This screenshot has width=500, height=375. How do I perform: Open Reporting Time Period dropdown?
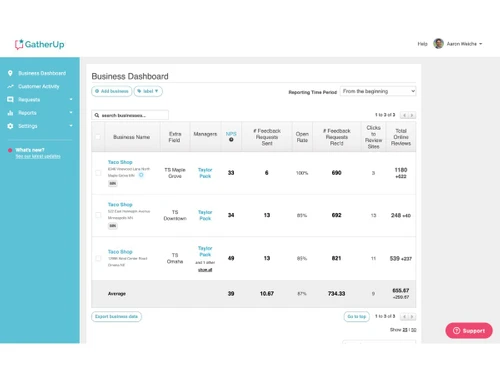(378, 91)
